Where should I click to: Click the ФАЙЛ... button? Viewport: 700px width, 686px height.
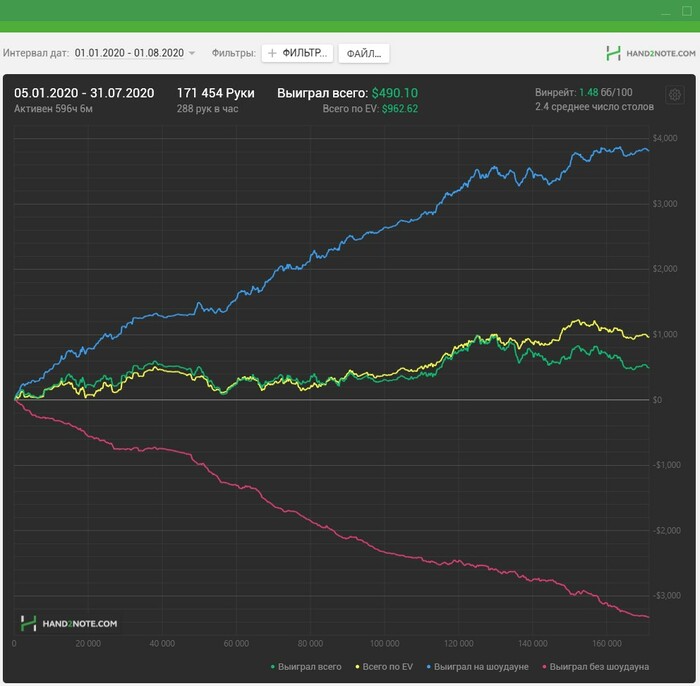click(364, 54)
